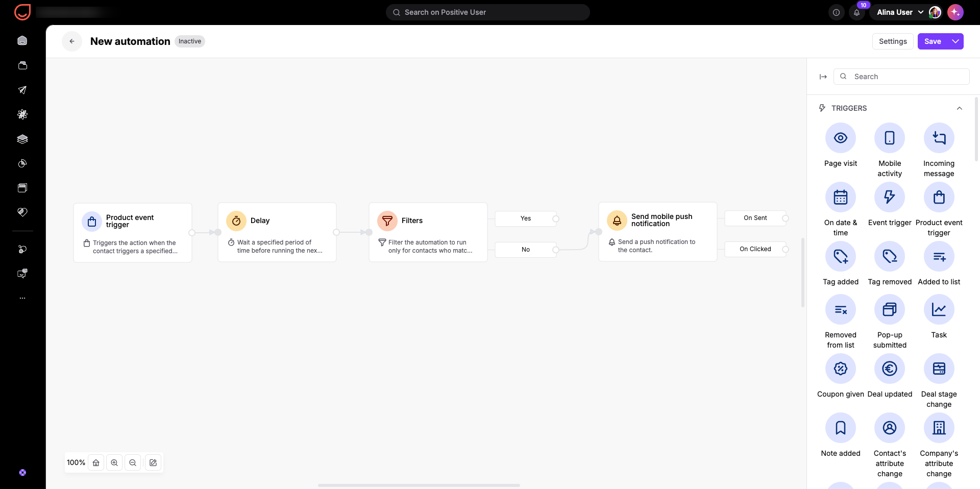The height and width of the screenshot is (489, 980).
Task: Pick the Pop-up submitted trigger
Action: pyautogui.click(x=890, y=309)
